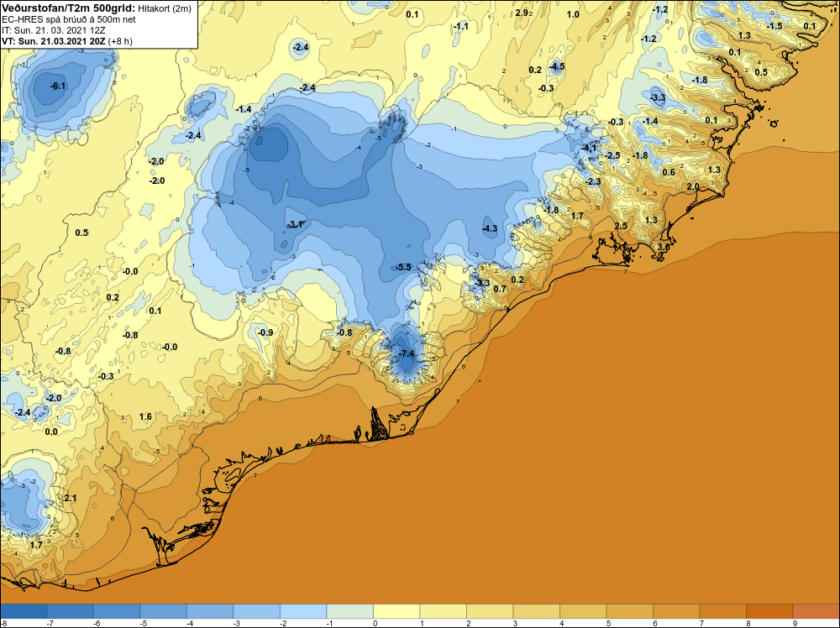Select the valid time "VT: Sun. 21.03.2021 20Z" line
The height and width of the screenshot is (628, 840).
click(67, 41)
